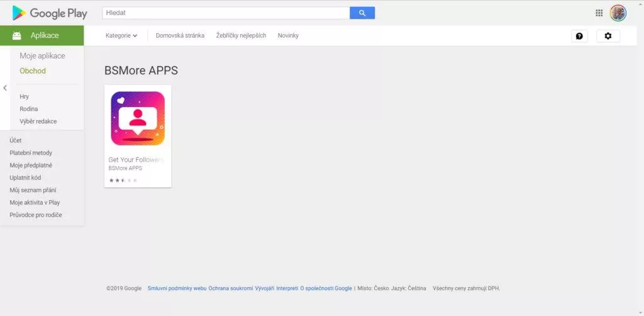The image size is (644, 316).
Task: Open Hry category link
Action: coord(25,96)
